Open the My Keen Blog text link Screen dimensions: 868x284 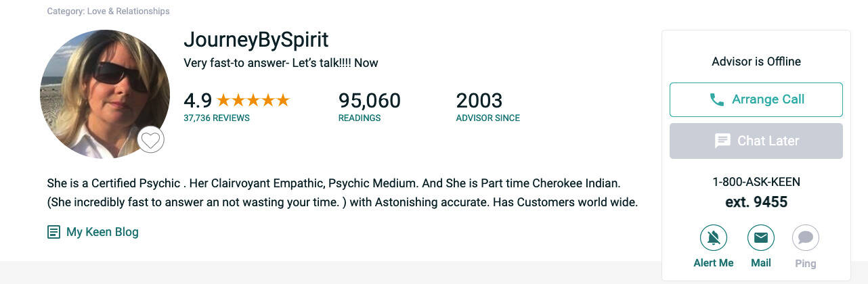coord(102,233)
